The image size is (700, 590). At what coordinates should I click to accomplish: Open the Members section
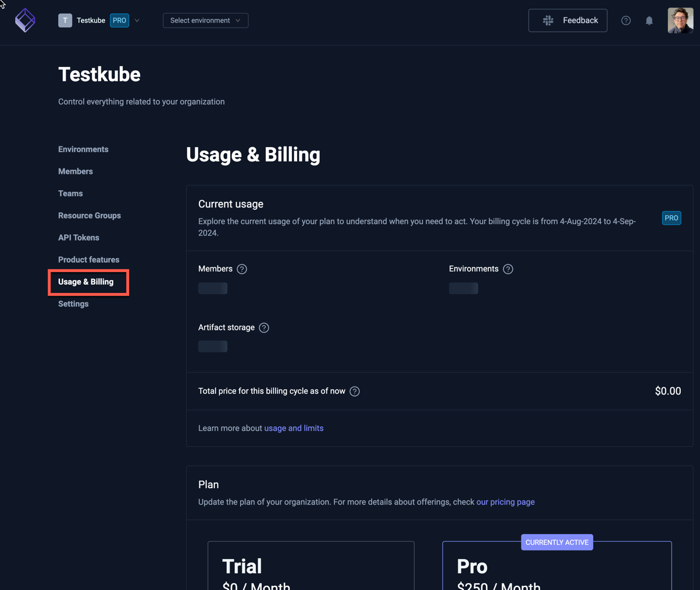tap(76, 171)
